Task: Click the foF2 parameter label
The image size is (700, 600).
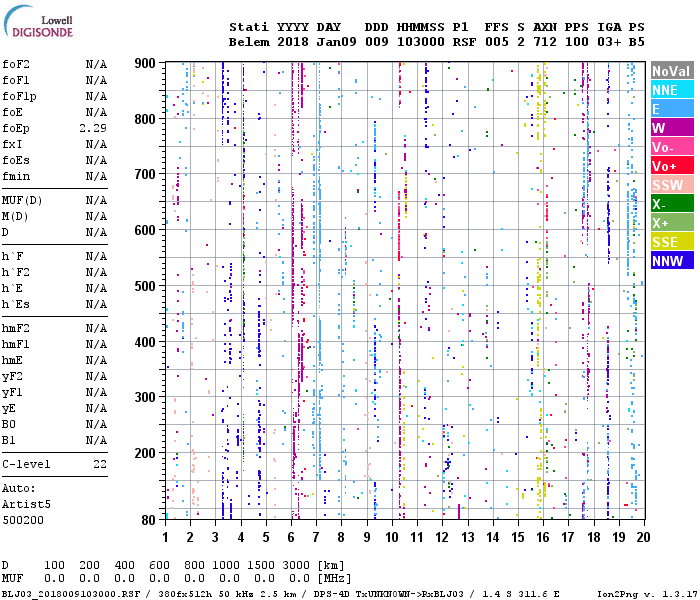Action: 16,64
